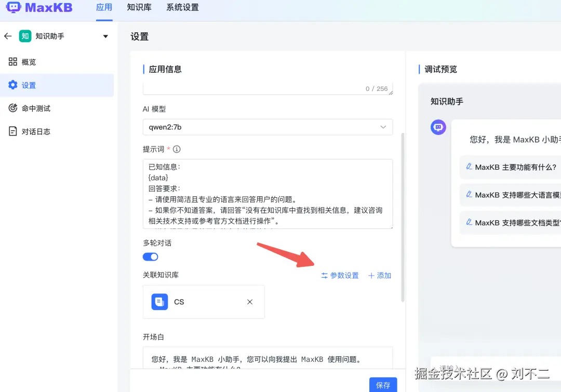
Task: Open the 系统设置 menu
Action: 182,8
